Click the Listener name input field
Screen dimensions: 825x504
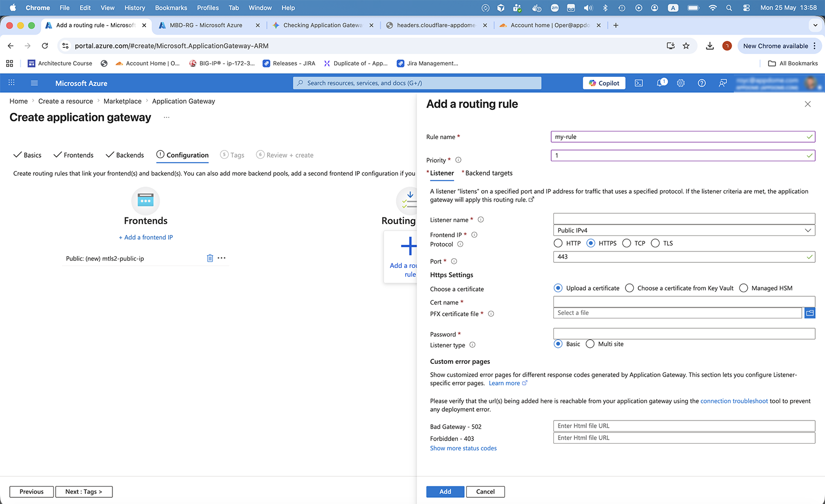(684, 219)
